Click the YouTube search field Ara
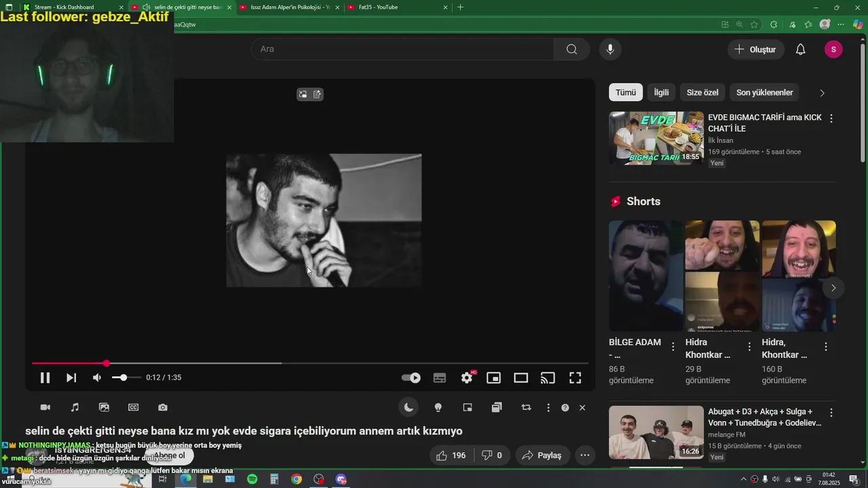This screenshot has height=488, width=868. [x=403, y=49]
